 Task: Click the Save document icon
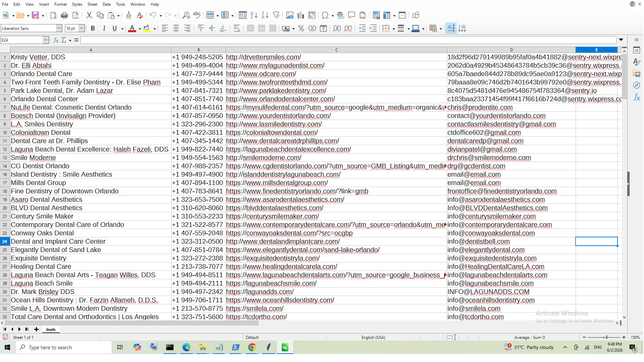tap(35, 15)
